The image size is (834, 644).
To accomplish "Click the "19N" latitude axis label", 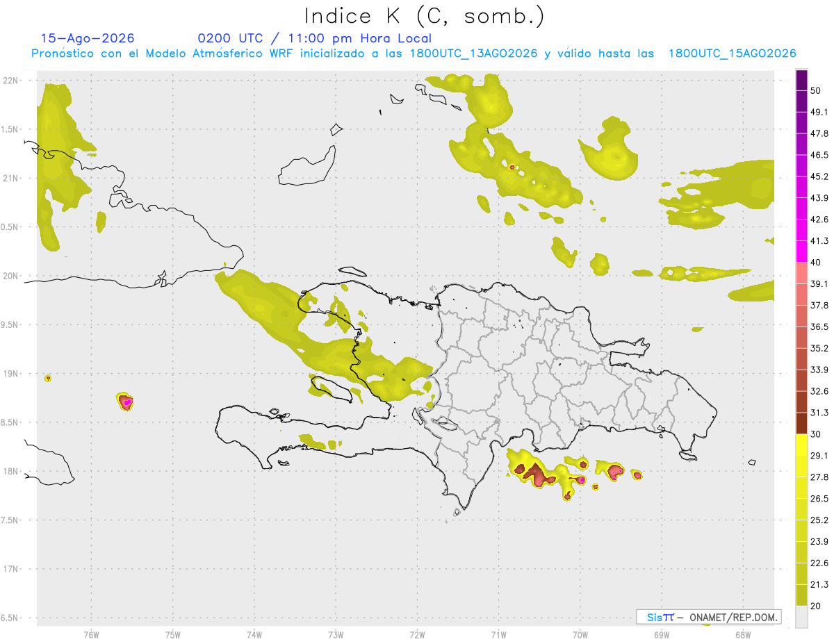I will tap(10, 374).
